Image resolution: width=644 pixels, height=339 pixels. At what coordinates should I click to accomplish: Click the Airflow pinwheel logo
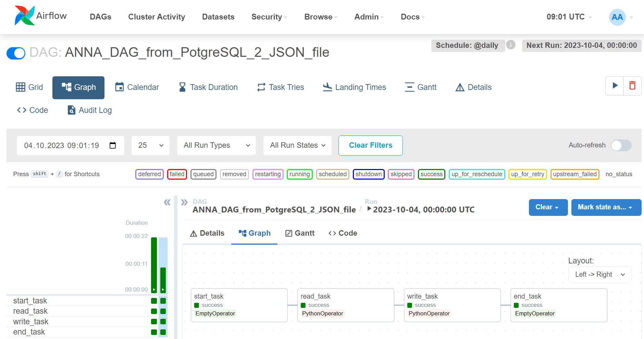[x=24, y=16]
